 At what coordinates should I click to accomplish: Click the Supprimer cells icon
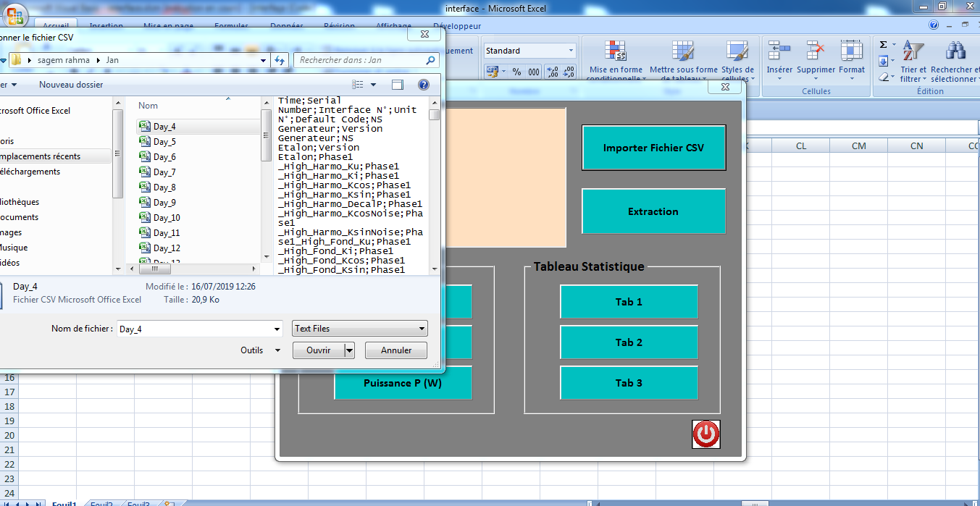(x=816, y=51)
